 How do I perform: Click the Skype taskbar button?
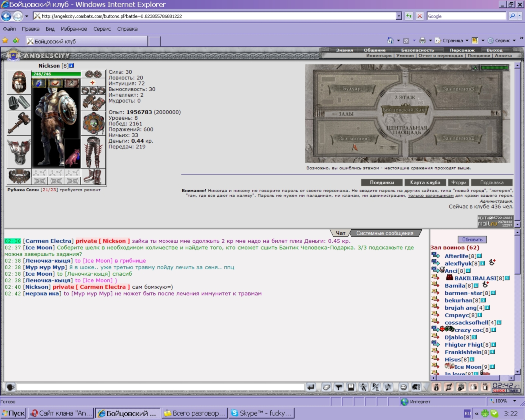[261, 413]
